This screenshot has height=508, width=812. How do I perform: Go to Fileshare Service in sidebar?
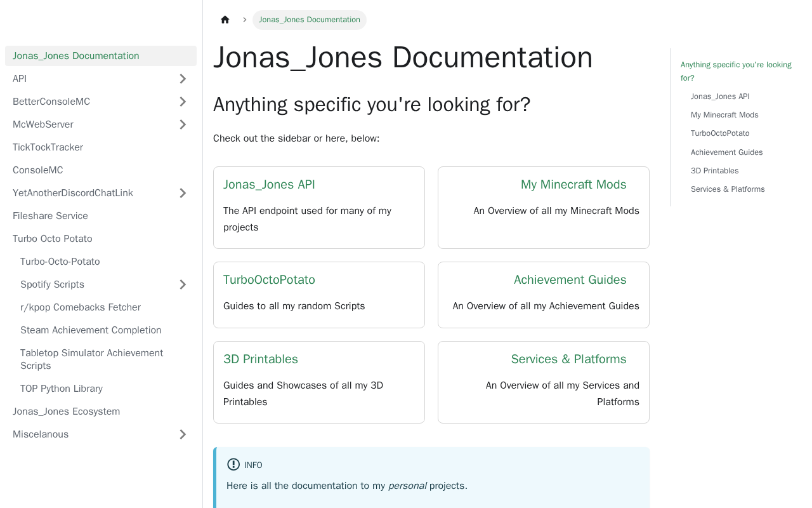click(x=50, y=216)
